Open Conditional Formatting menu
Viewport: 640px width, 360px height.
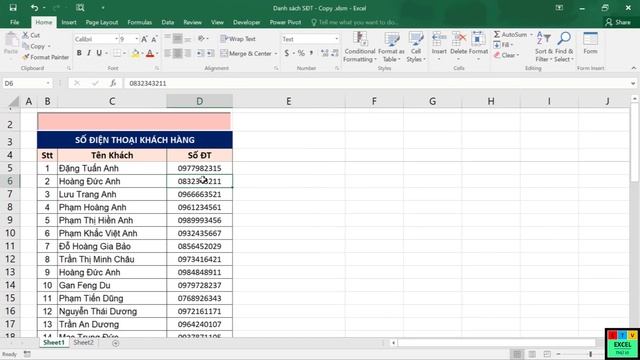(x=359, y=47)
